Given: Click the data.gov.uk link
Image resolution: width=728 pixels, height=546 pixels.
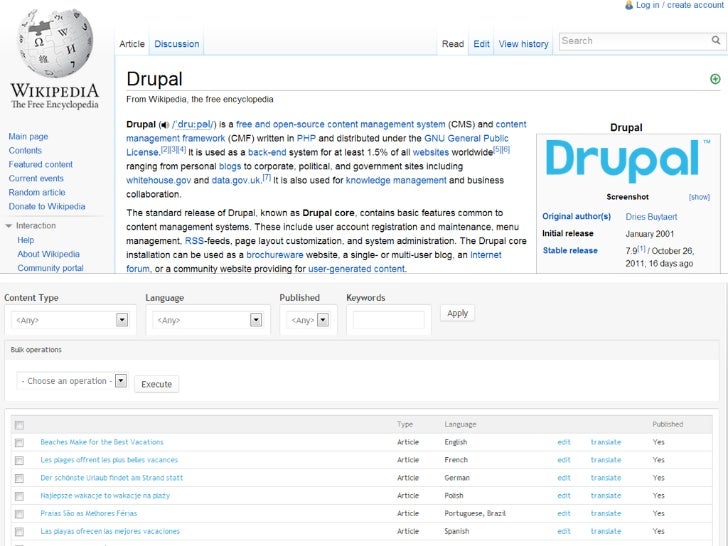Looking at the screenshot, I should tap(236, 180).
